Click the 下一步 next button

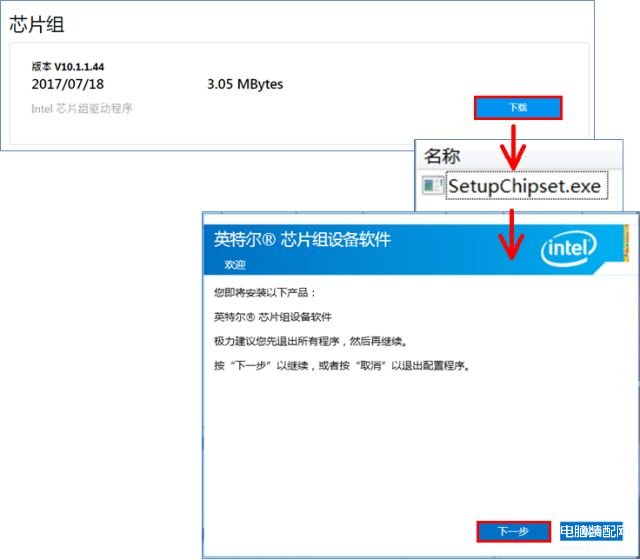click(x=513, y=531)
